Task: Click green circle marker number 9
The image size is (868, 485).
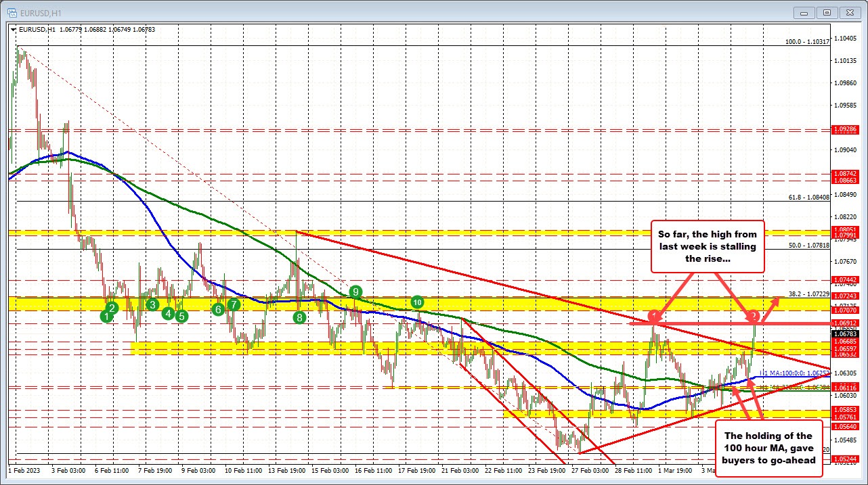Action: 355,292
